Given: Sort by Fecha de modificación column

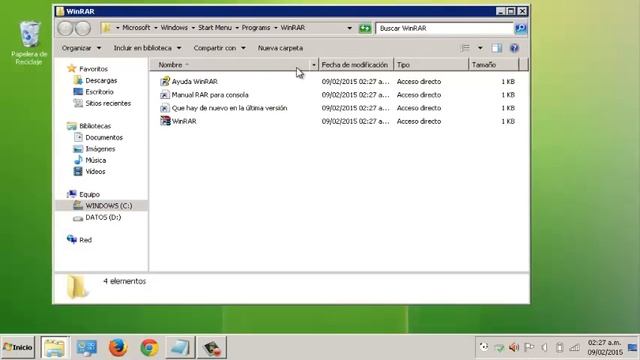Looking at the screenshot, I should click(x=355, y=64).
